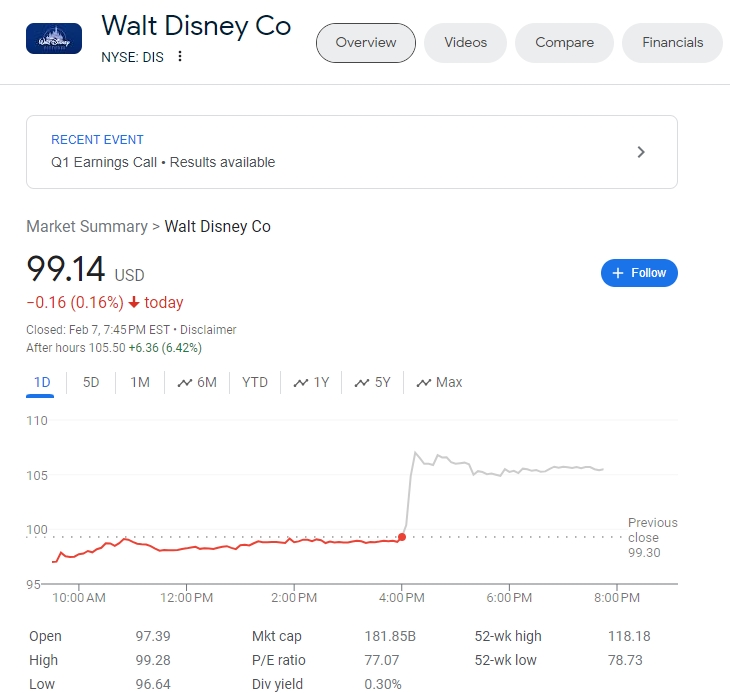Switch to the 5D chart range

91,382
